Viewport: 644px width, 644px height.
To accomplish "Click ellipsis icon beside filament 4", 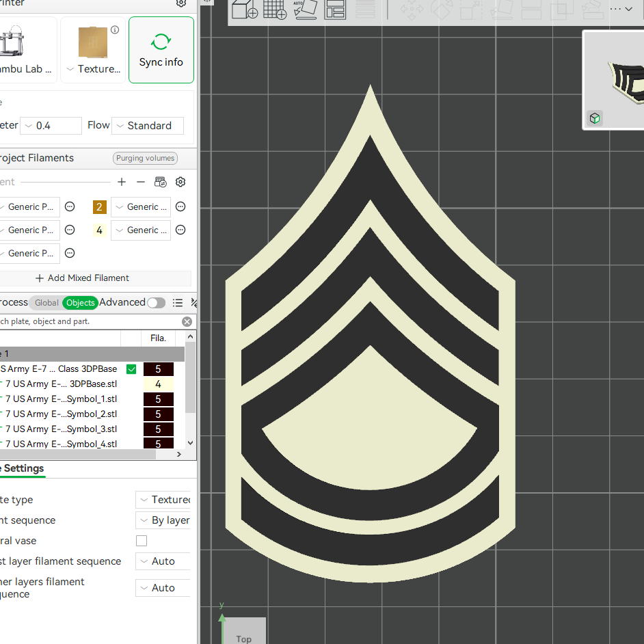I will (180, 230).
